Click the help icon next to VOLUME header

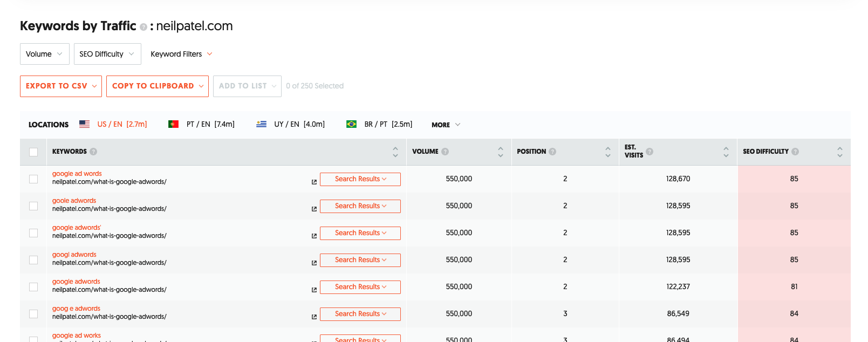(445, 152)
